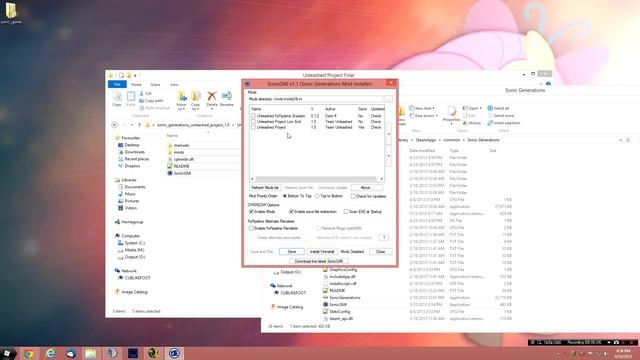Click Download the latest SonicGMI
Image resolution: width=640 pixels, height=360 pixels.
[x=318, y=261]
